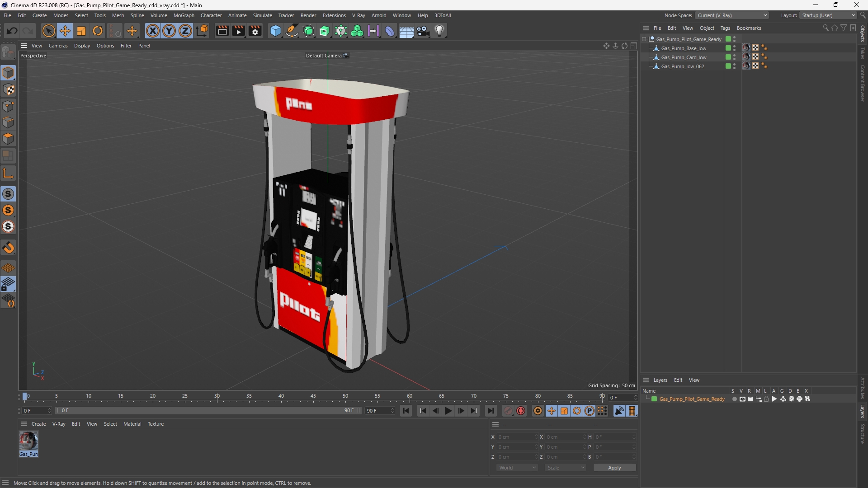Toggle the X axis lock
868x488 pixels.
click(x=153, y=31)
